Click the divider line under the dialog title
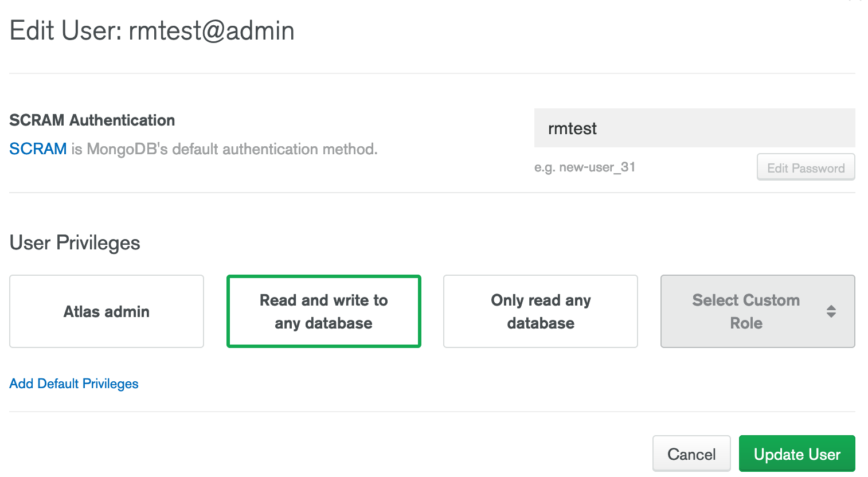868x477 pixels. pyautogui.click(x=432, y=73)
